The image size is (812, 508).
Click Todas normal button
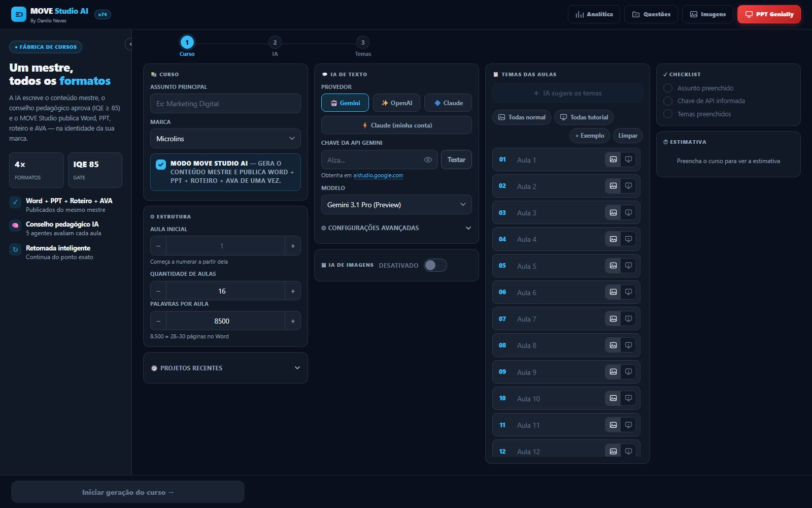(522, 117)
